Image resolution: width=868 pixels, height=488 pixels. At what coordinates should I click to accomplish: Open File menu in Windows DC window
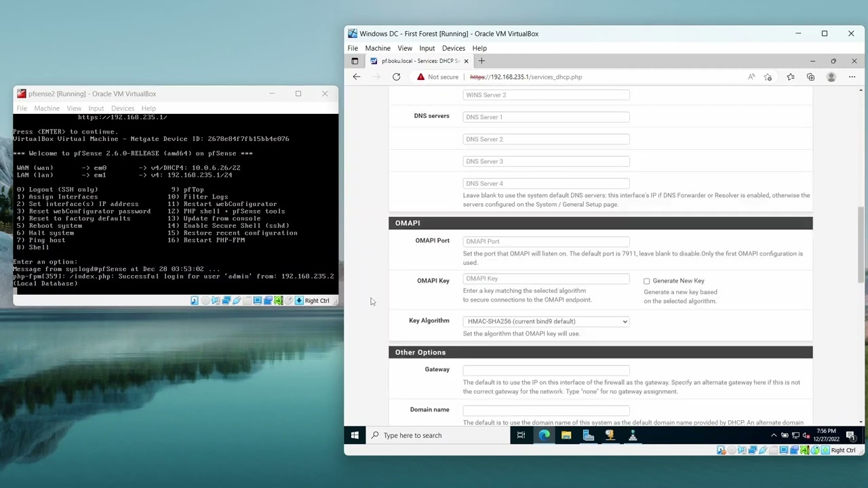[353, 48]
